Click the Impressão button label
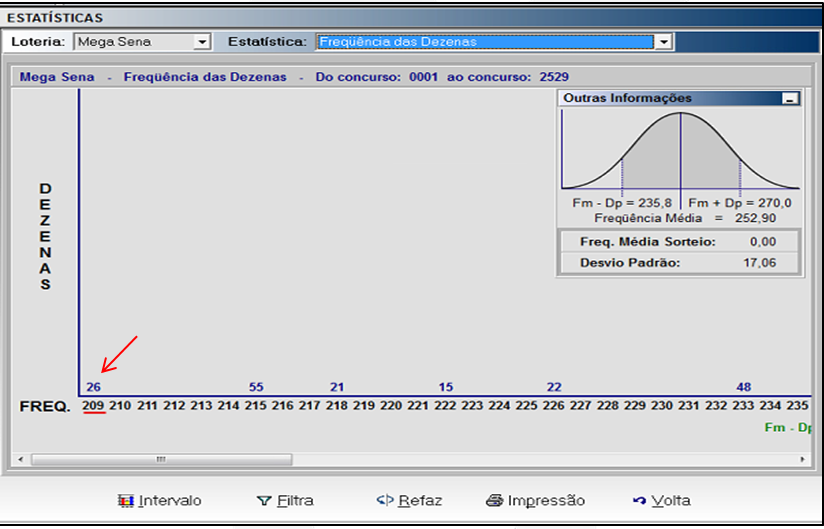 (x=546, y=501)
